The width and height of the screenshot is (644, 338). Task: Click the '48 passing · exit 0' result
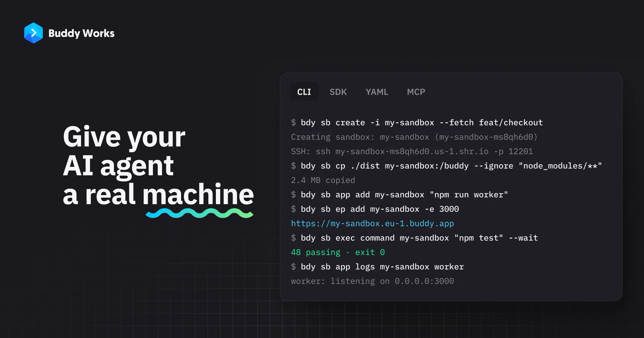338,252
